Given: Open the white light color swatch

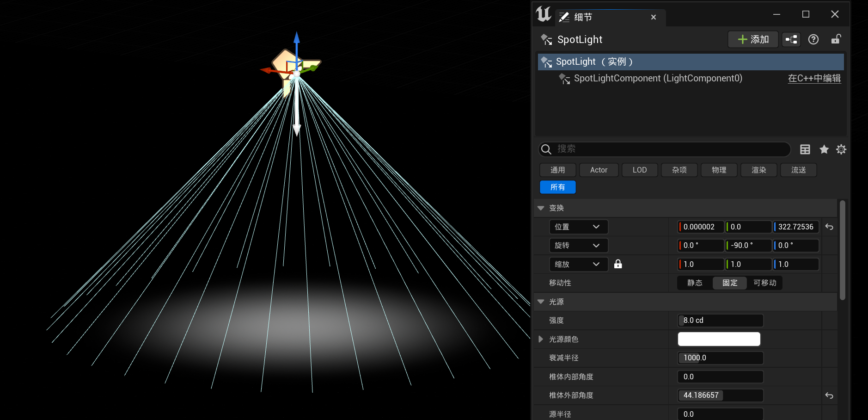Looking at the screenshot, I should pos(719,340).
